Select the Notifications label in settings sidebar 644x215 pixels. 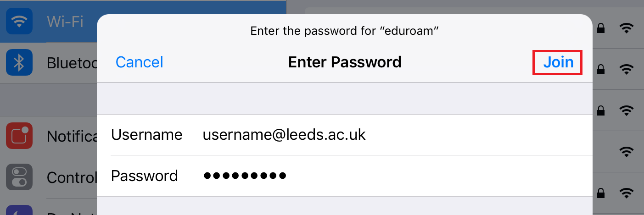click(72, 136)
